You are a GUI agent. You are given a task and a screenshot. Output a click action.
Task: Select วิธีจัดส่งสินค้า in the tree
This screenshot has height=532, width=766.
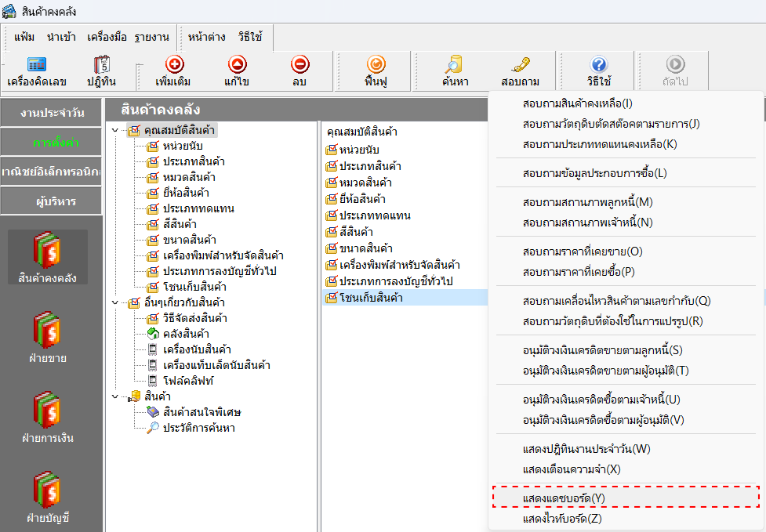(195, 318)
